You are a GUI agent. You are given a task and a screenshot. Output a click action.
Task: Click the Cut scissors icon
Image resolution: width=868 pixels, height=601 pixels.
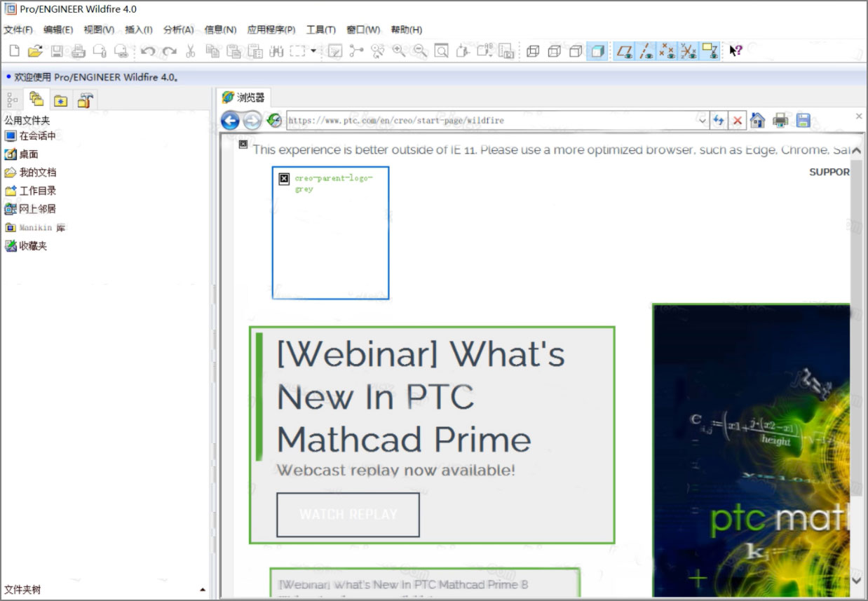coord(190,50)
